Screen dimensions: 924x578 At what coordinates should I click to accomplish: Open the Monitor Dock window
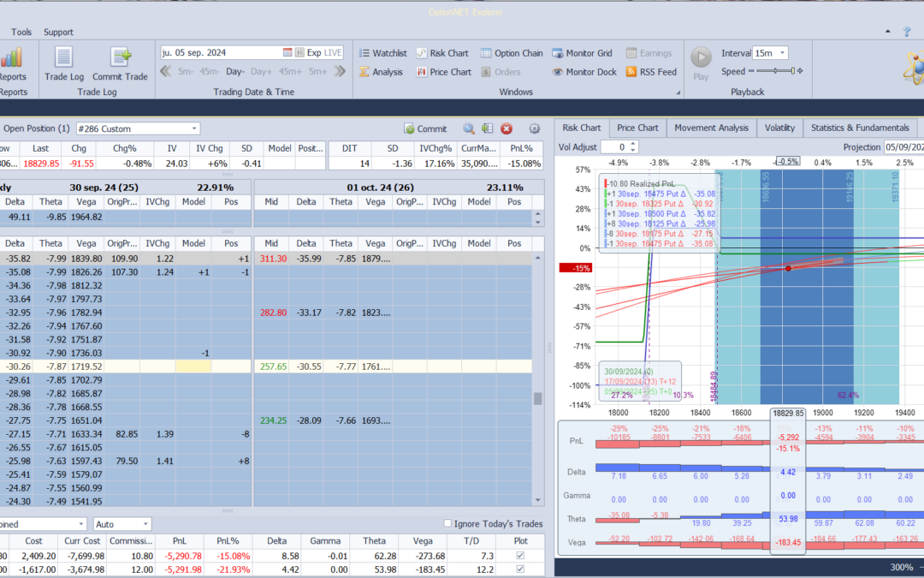click(x=584, y=72)
